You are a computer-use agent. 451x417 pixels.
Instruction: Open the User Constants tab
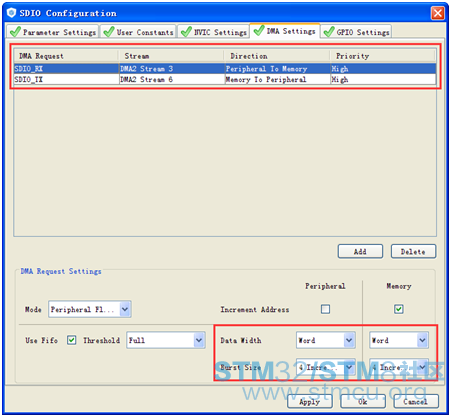[138, 32]
